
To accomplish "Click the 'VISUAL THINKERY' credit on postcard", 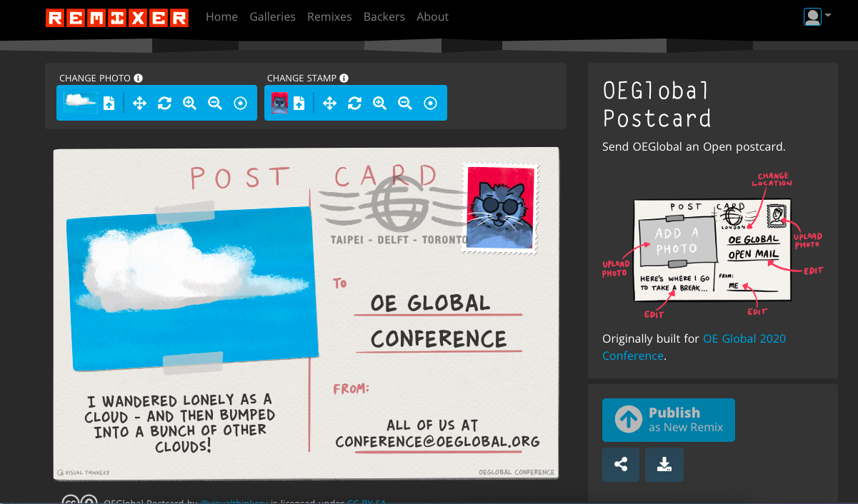I will pyautogui.click(x=83, y=472).
